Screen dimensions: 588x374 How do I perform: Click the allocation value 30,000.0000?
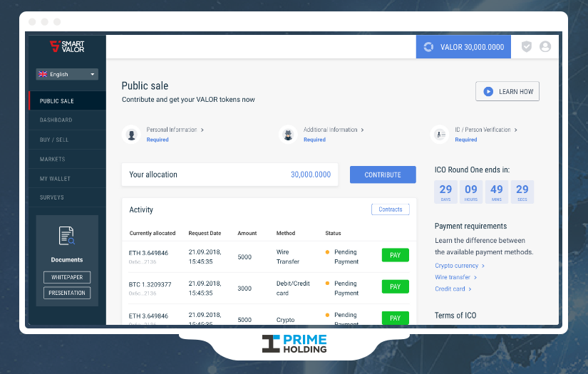[311, 175]
